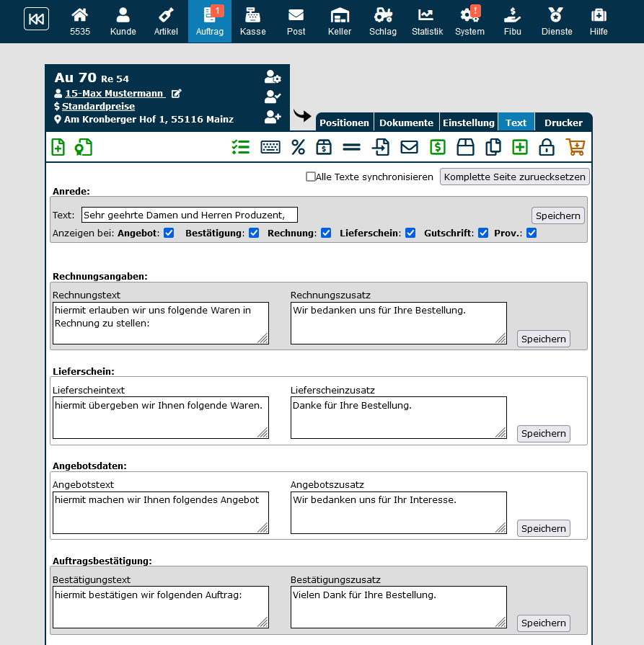Click the percent discount icon
This screenshot has height=645, width=644.
click(x=298, y=148)
